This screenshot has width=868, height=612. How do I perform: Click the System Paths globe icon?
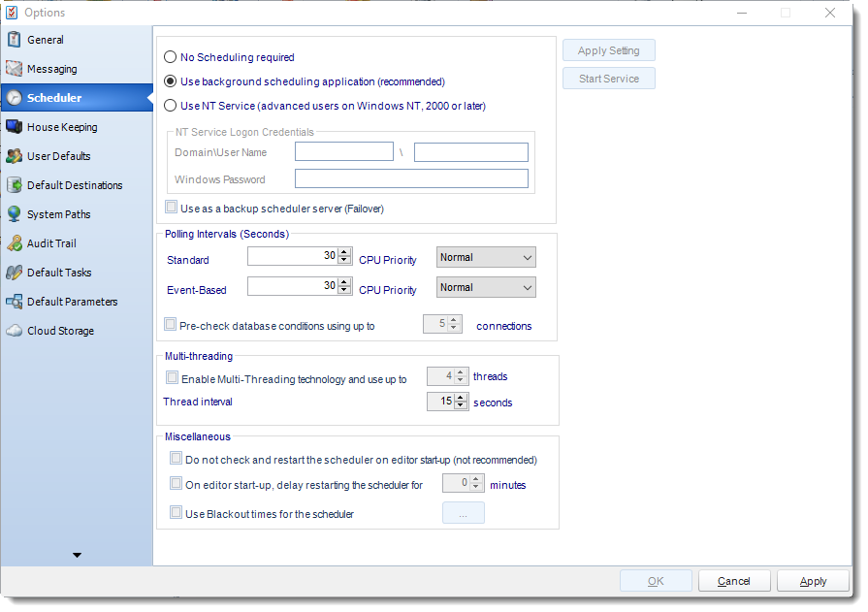(x=14, y=214)
